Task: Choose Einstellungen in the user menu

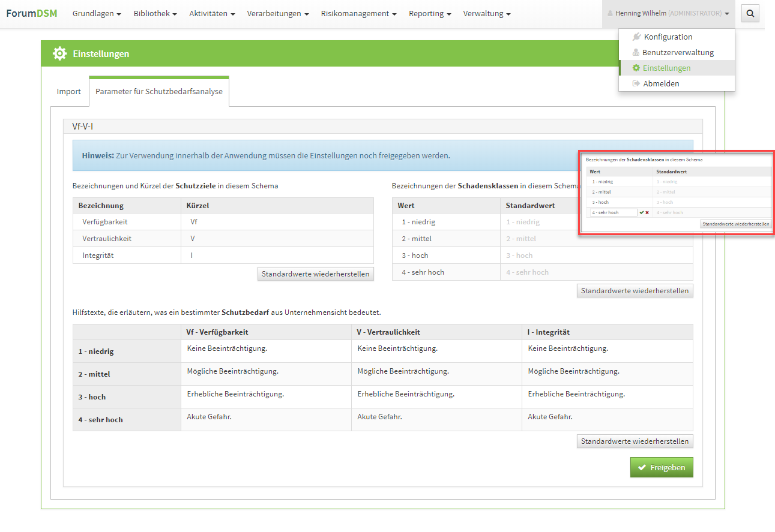Action: point(666,68)
